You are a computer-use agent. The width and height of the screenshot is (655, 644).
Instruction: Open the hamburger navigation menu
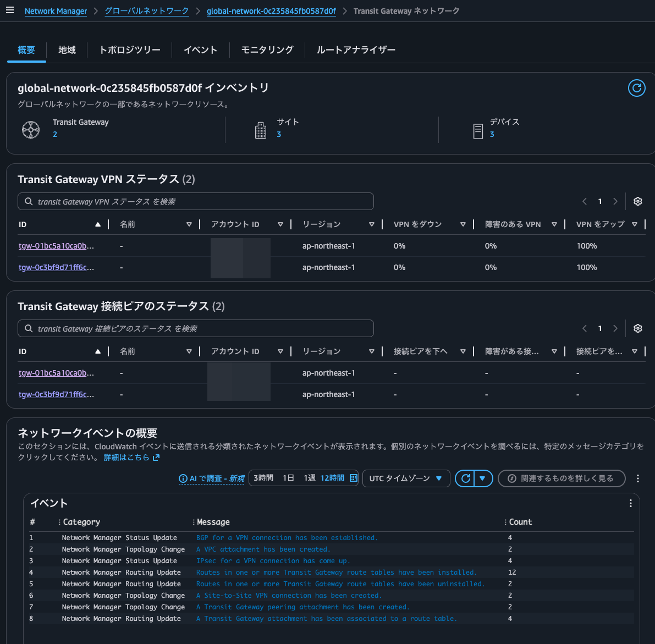click(x=9, y=10)
